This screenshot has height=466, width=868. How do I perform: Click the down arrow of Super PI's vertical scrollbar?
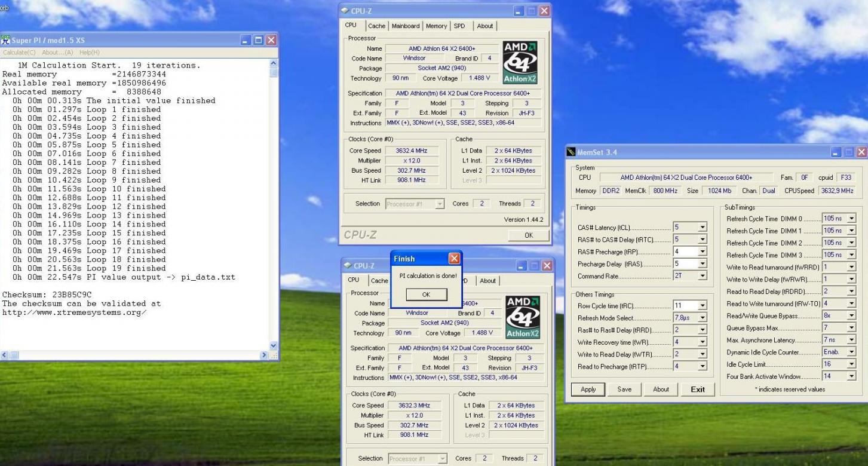(x=274, y=345)
